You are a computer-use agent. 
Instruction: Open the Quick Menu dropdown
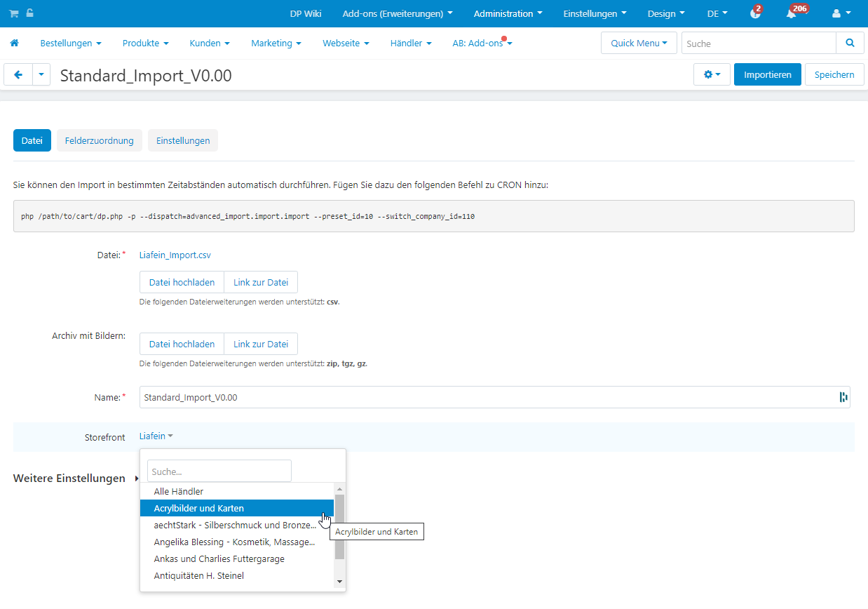tap(639, 43)
